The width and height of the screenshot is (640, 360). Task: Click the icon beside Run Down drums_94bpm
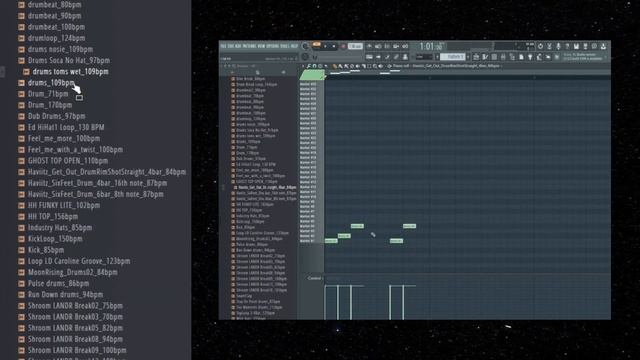(21, 295)
